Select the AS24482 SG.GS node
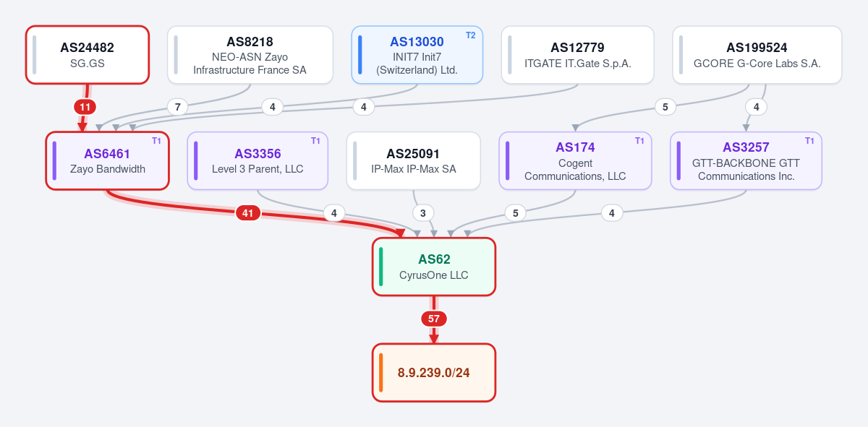This screenshot has width=868, height=427. click(88, 55)
